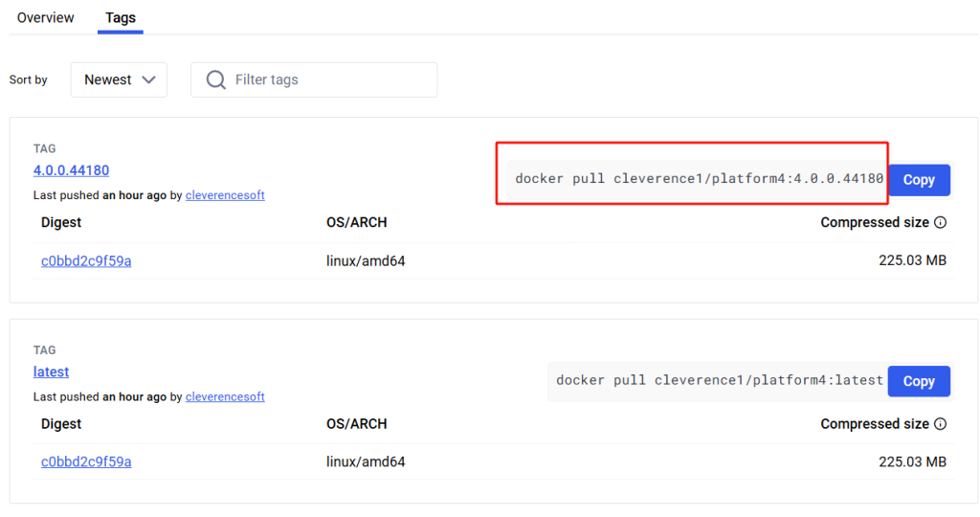
Task: Open the latest tag link
Action: point(52,371)
